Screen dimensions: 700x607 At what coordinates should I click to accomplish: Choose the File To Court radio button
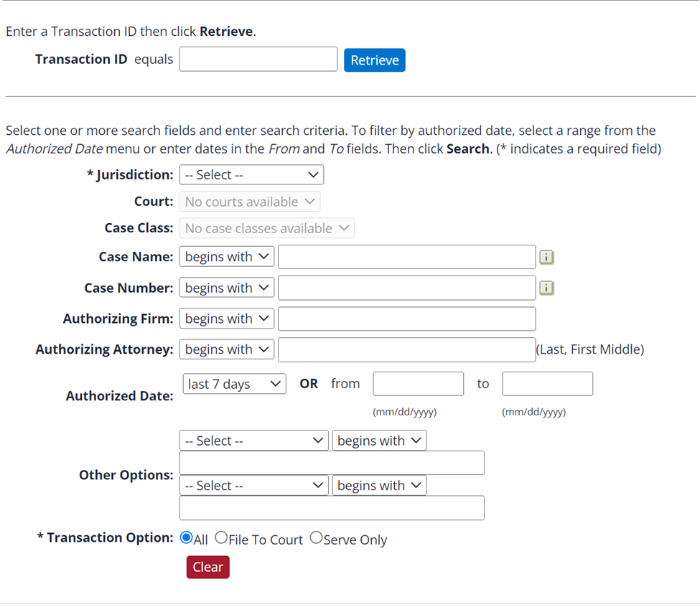click(x=220, y=537)
